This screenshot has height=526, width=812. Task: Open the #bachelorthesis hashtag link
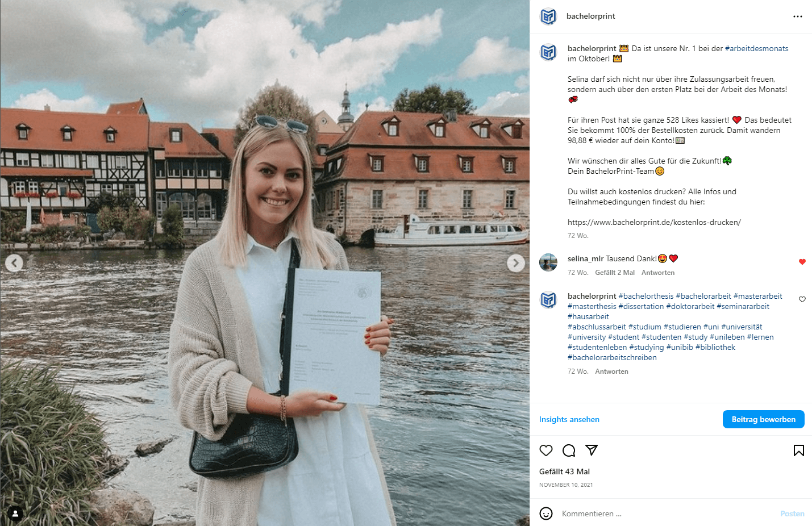pos(646,296)
